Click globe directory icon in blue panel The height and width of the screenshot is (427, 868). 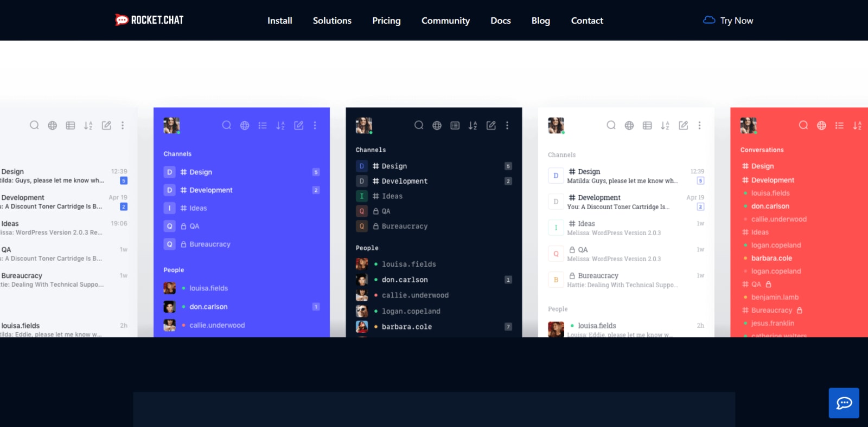click(x=245, y=125)
